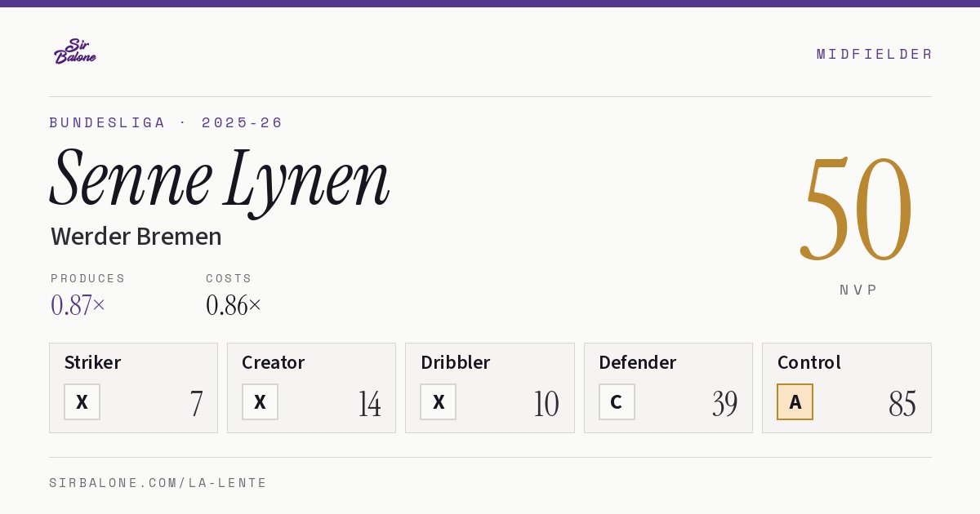Open the sirbalone.com/la-lente link
Image resolution: width=980 pixels, height=514 pixels.
pos(158,483)
